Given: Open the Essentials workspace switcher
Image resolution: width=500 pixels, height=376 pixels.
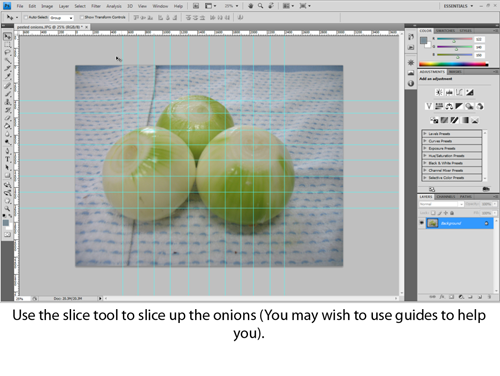Looking at the screenshot, I should pos(458,6).
